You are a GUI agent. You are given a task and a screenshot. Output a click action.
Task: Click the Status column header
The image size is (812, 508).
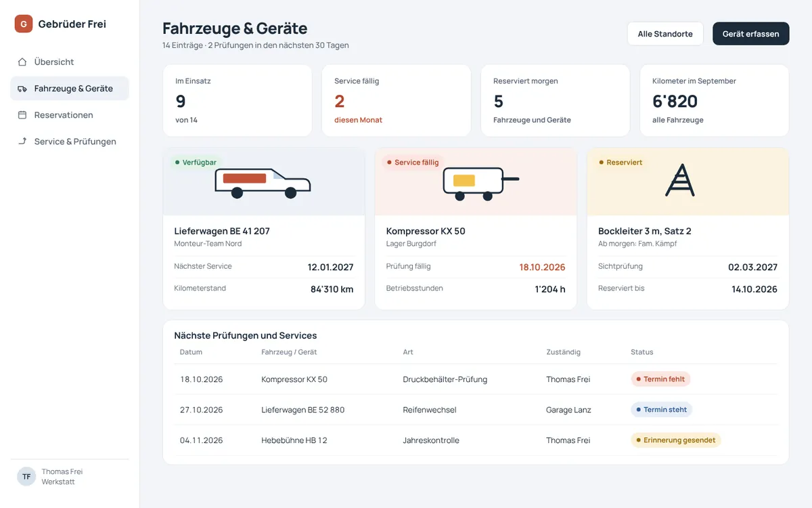coord(642,352)
